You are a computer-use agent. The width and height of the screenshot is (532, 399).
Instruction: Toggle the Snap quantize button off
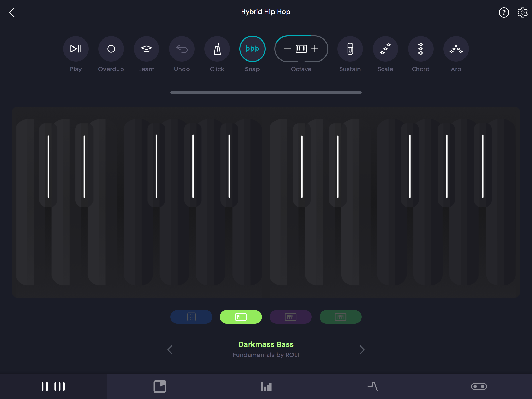(252, 49)
